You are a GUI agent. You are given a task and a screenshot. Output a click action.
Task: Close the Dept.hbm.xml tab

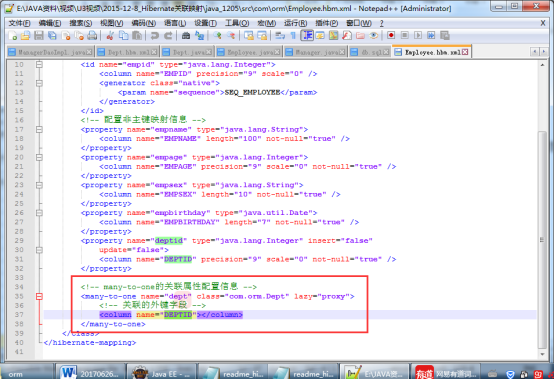coord(154,52)
